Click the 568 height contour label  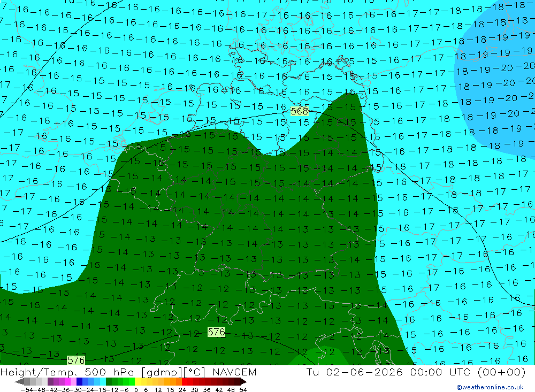coord(299,111)
